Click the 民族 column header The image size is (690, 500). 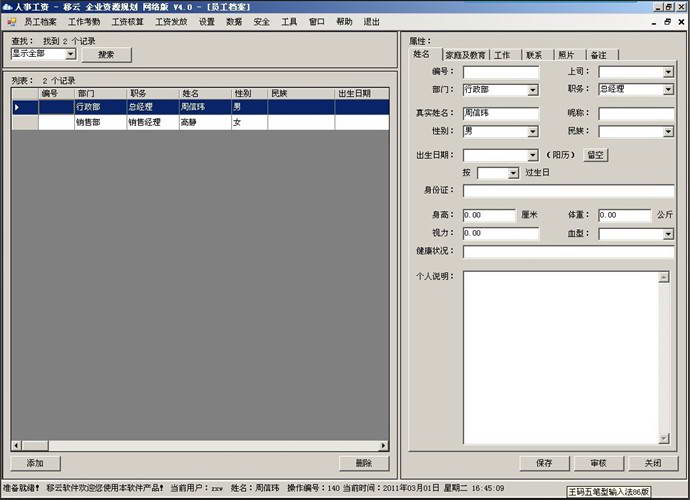point(301,93)
